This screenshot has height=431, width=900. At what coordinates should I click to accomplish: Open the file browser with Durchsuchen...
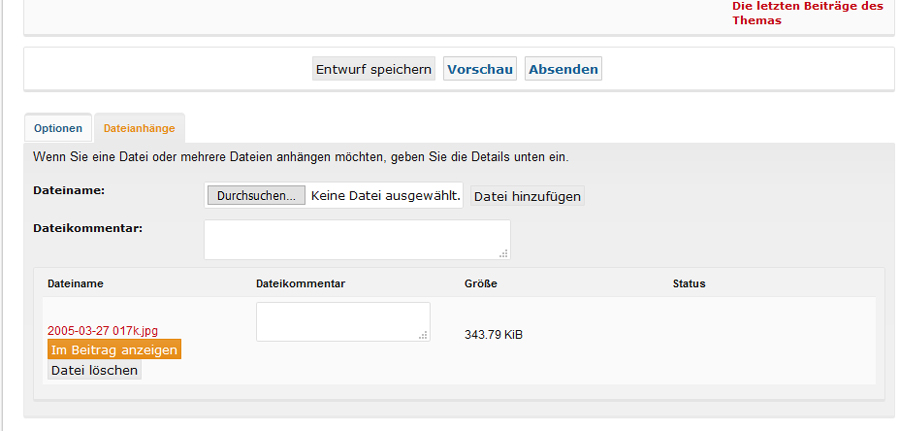[x=256, y=196]
